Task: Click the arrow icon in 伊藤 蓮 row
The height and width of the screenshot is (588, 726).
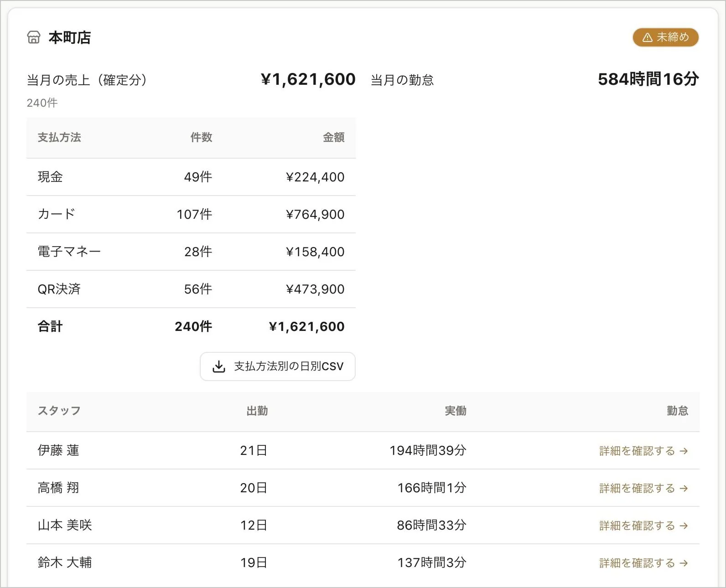Action: 684,451
